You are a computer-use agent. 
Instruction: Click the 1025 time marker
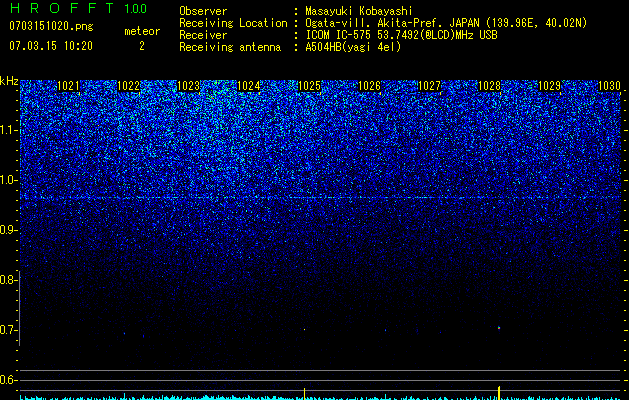point(309,86)
